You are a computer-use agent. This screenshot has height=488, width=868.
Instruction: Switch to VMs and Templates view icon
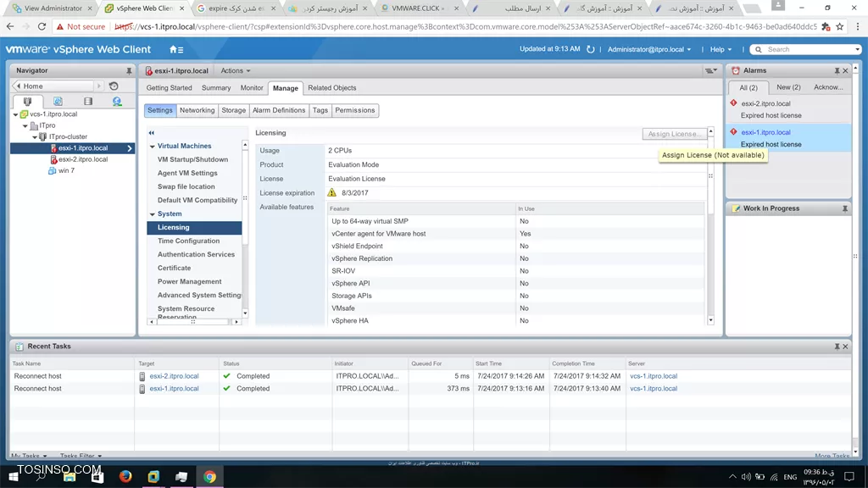(x=58, y=102)
